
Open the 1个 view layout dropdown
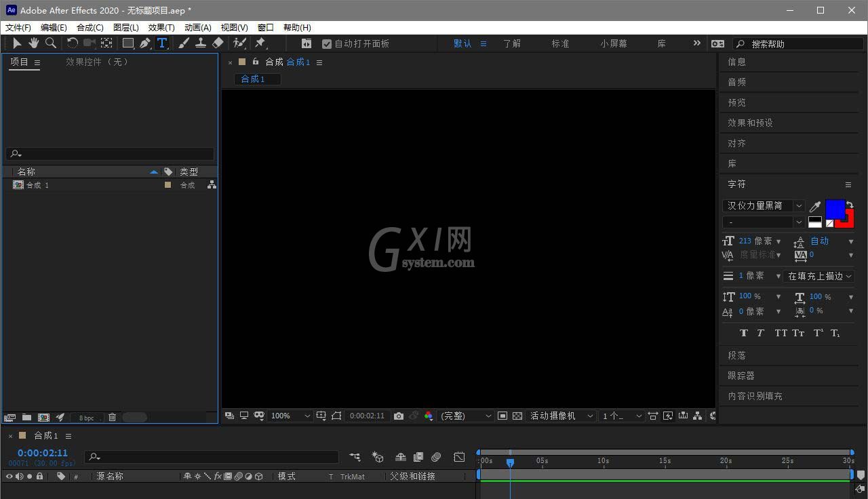pyautogui.click(x=622, y=416)
